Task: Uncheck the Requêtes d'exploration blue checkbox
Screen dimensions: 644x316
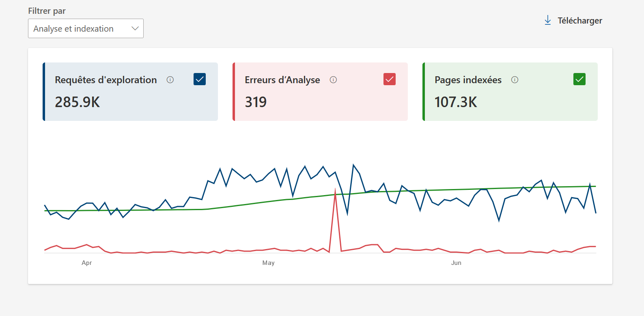Action: [x=200, y=79]
